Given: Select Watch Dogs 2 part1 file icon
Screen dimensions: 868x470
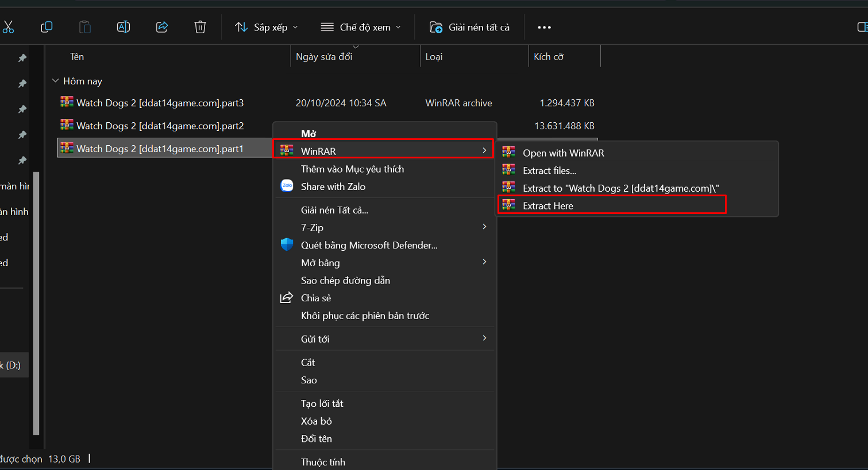Looking at the screenshot, I should click(67, 148).
